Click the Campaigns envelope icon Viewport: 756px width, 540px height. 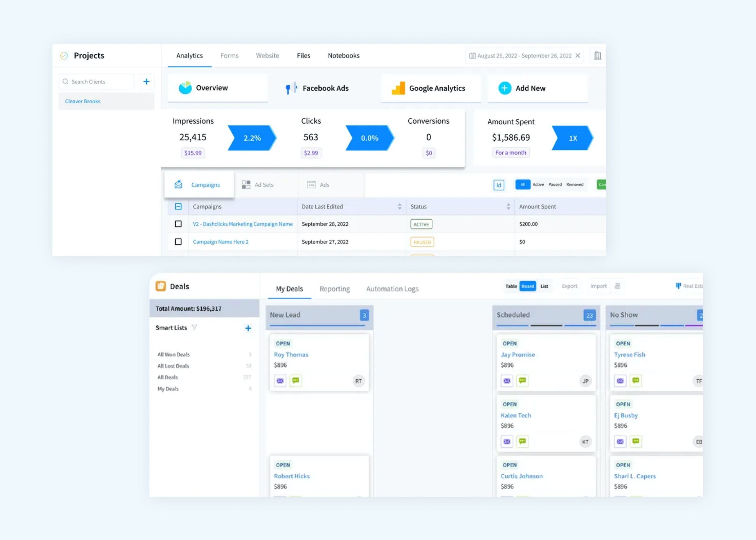pos(178,184)
